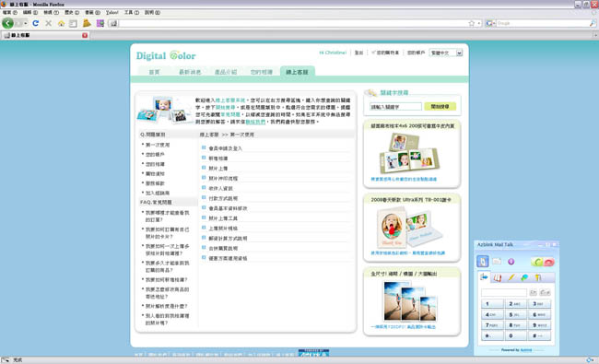Image resolution: width=599 pixels, height=364 pixels.
Task: Close the browser tab with red X
Action: point(85,35)
